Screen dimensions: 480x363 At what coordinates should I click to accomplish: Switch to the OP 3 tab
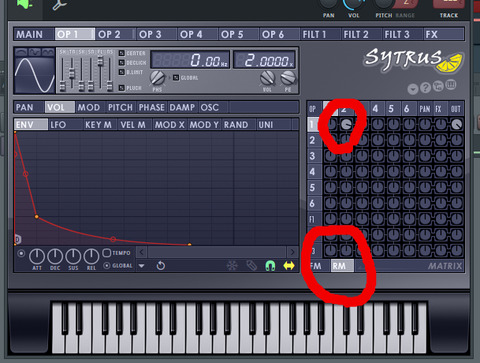157,34
